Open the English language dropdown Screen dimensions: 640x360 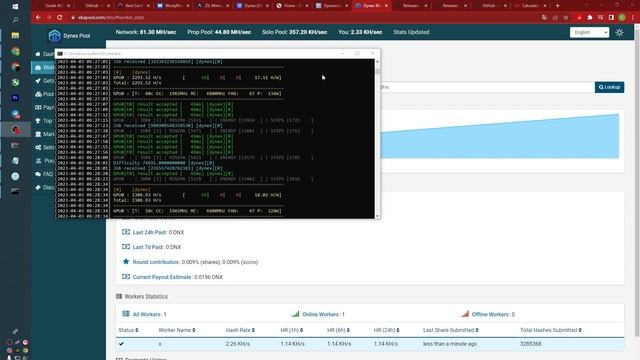pyautogui.click(x=589, y=32)
